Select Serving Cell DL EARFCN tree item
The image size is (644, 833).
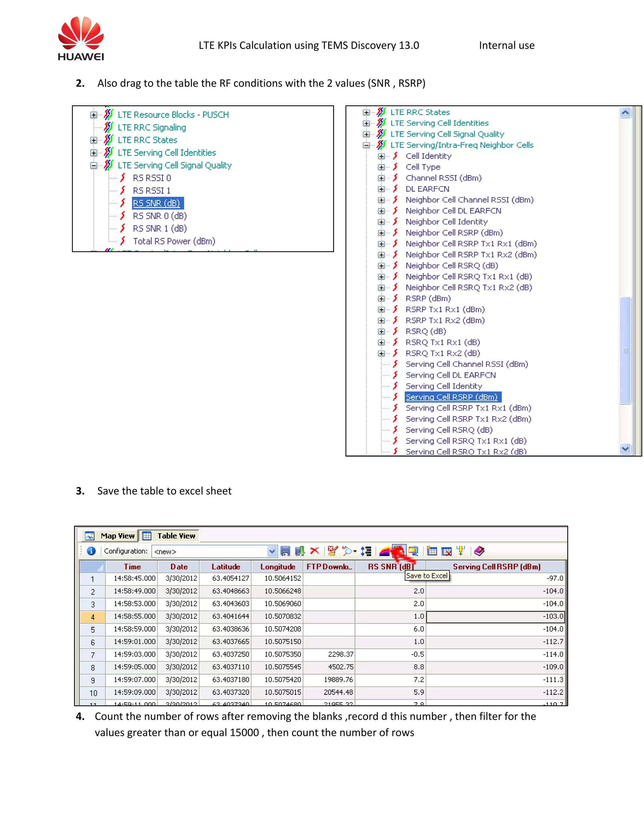pos(451,375)
